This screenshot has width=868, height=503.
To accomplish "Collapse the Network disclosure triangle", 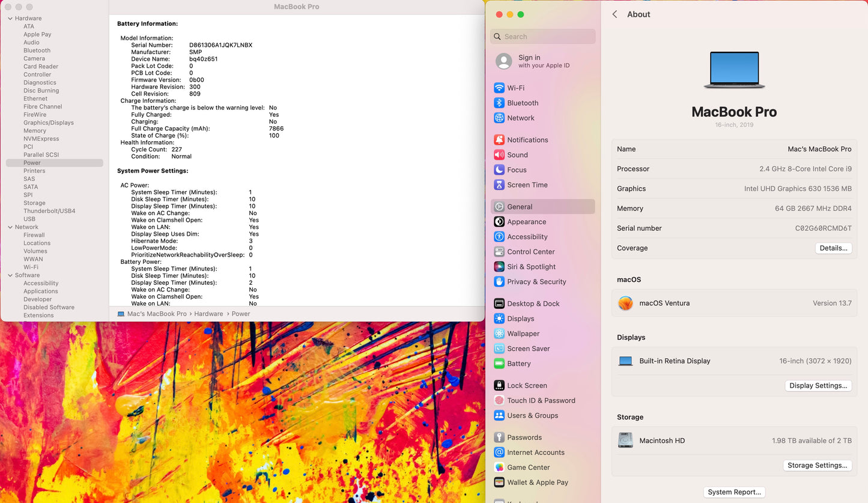I will pos(10,227).
